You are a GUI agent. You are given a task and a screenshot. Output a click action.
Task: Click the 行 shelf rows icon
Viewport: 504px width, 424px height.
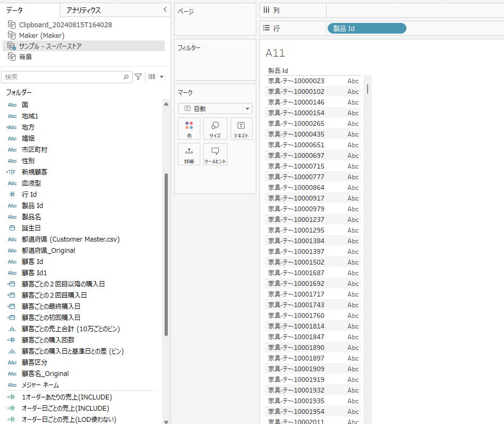(x=266, y=28)
